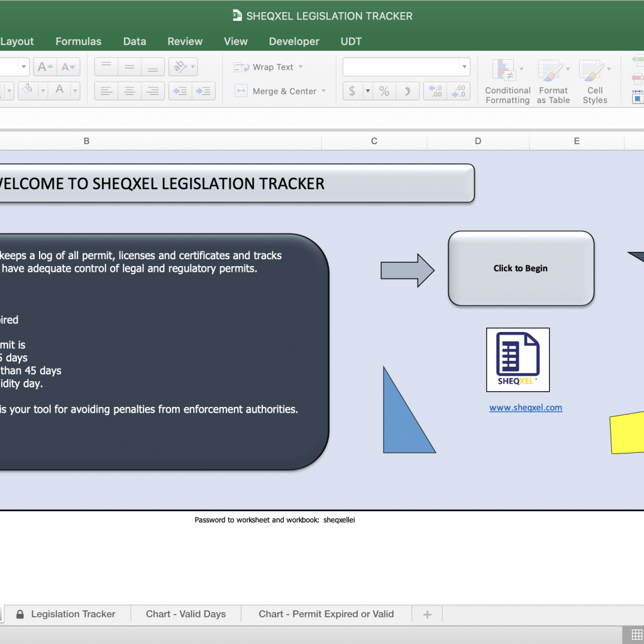644x644 pixels.
Task: Toggle Wrap Text
Action: [x=264, y=67]
